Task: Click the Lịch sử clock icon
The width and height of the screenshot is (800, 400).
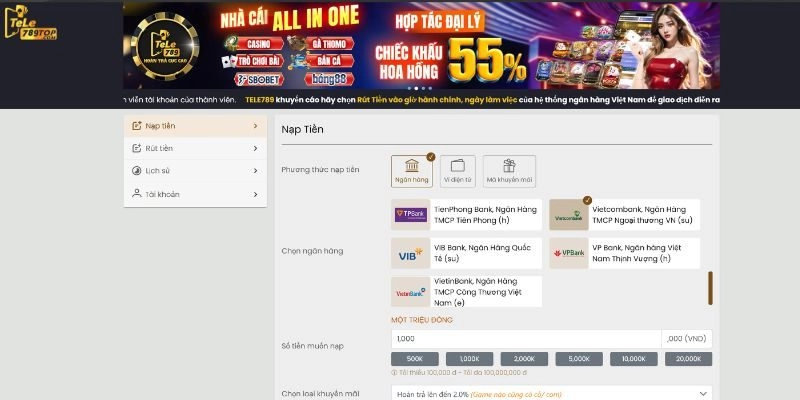Action: 136,171
